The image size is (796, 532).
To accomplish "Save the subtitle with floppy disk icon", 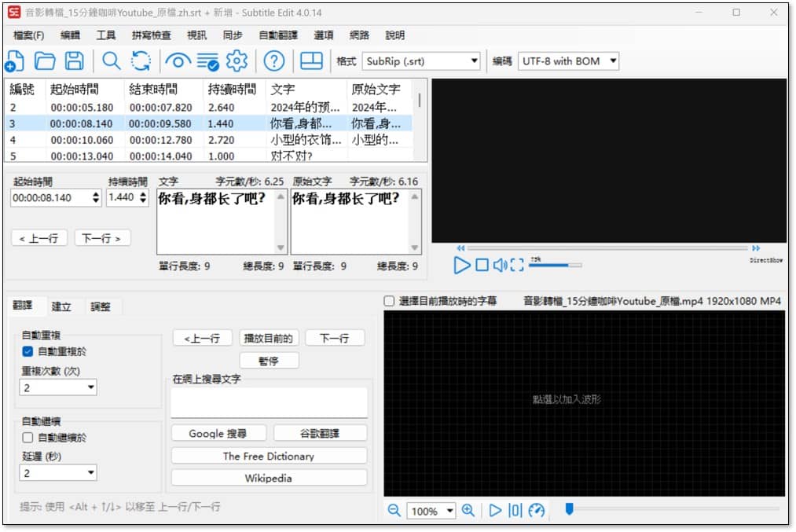I will [74, 61].
